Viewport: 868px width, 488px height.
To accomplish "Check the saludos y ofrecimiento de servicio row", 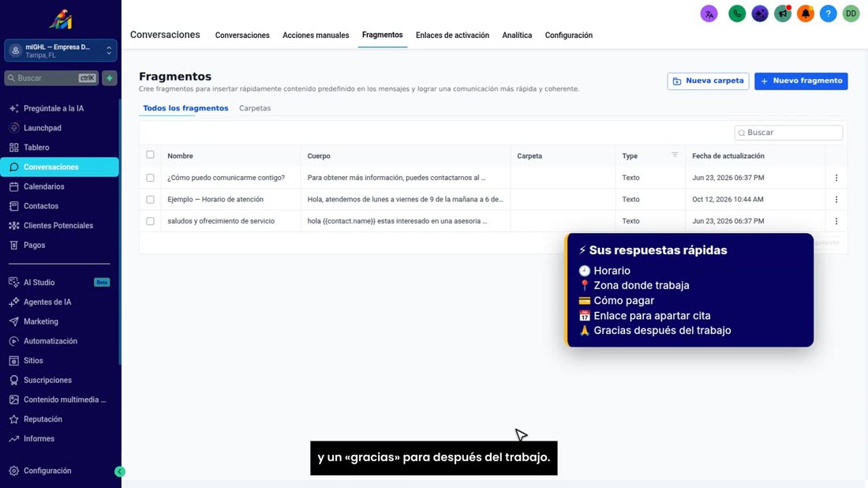I will 150,221.
